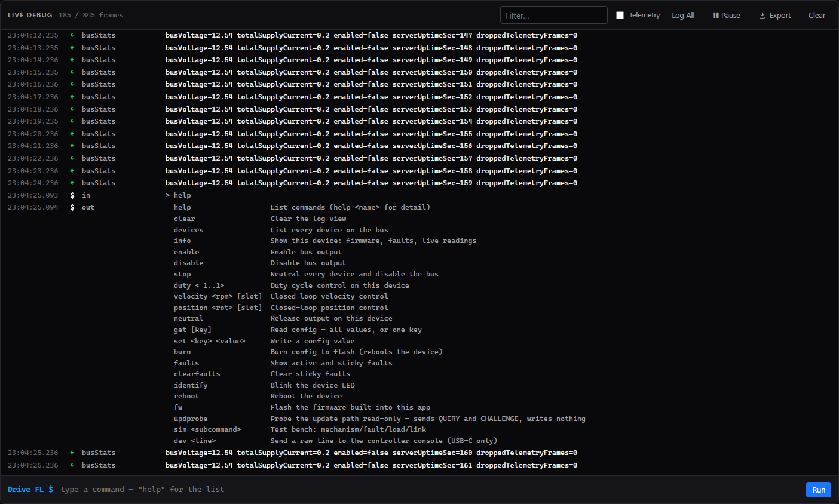The height and width of the screenshot is (504, 839).
Task: Click the green arrow at 23:04:24.236
Action: (x=72, y=183)
